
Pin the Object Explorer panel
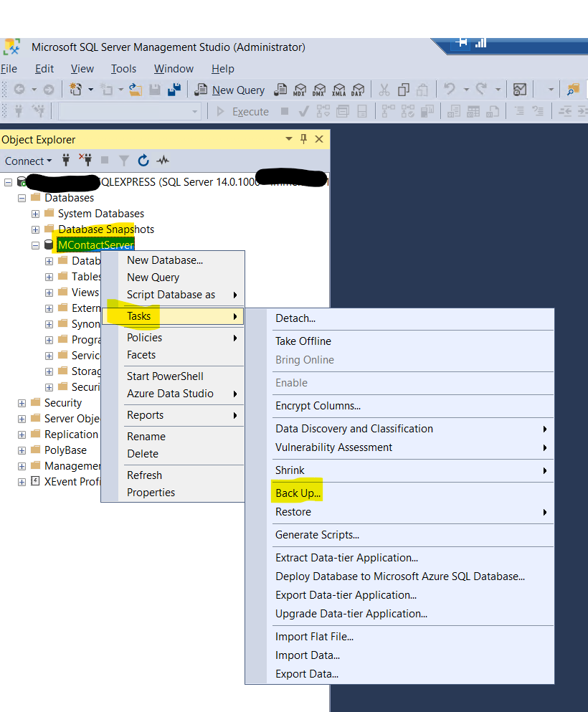[x=304, y=139]
